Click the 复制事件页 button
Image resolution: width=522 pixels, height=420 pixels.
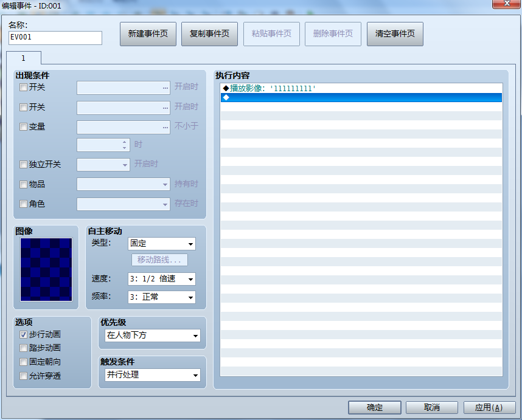click(209, 34)
